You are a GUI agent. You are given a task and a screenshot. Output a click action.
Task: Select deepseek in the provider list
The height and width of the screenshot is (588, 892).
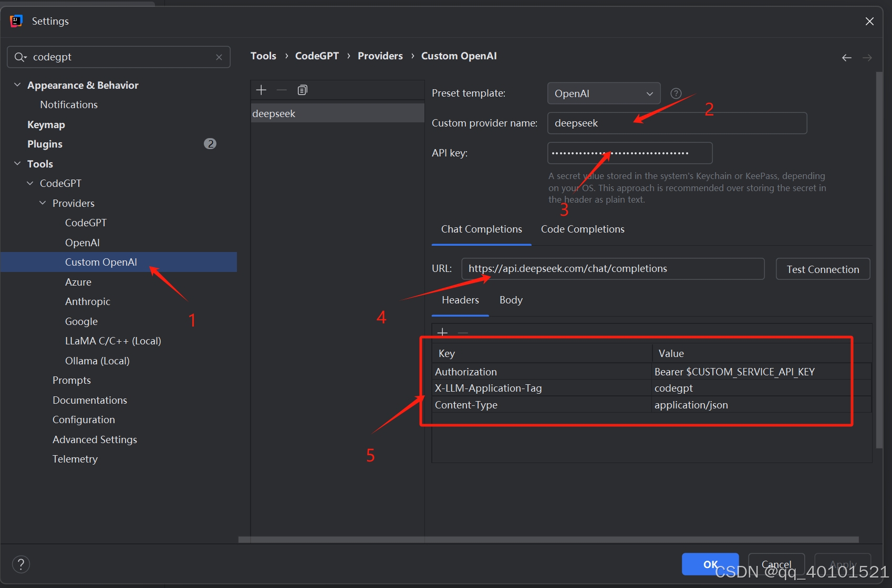click(338, 113)
